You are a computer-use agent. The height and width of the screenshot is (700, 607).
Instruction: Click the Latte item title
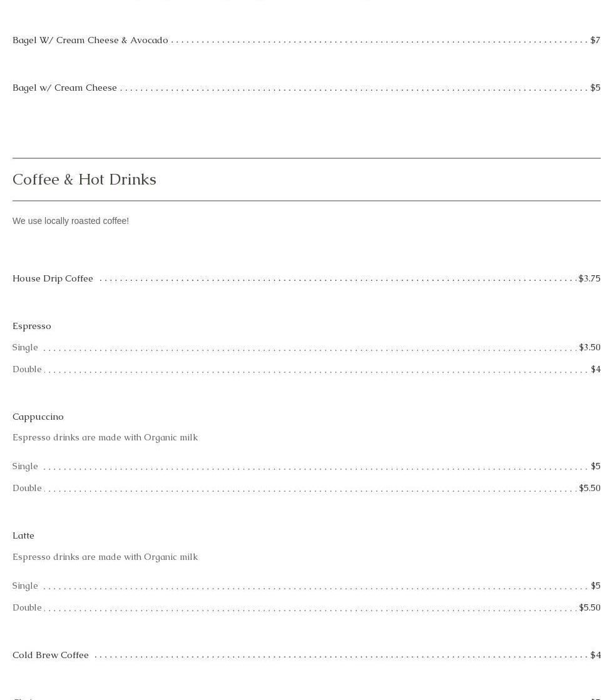23,535
